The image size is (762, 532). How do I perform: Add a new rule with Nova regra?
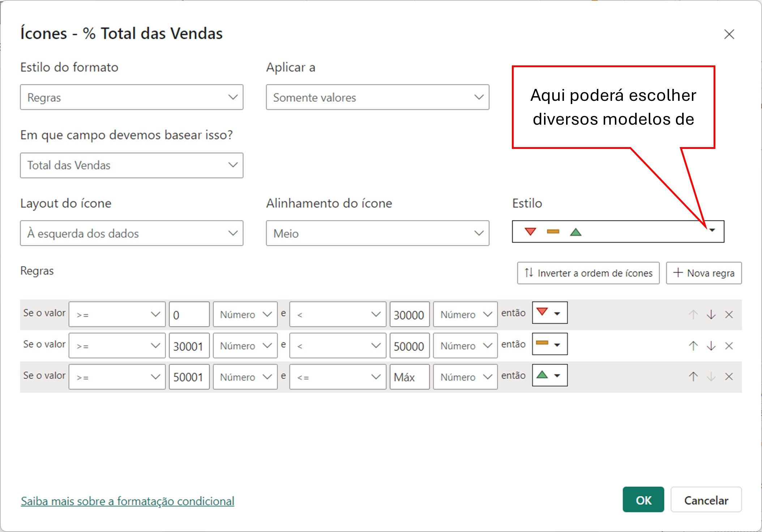[703, 273]
